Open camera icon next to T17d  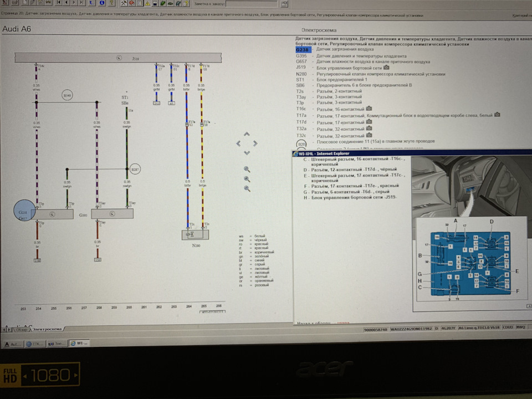369,121
